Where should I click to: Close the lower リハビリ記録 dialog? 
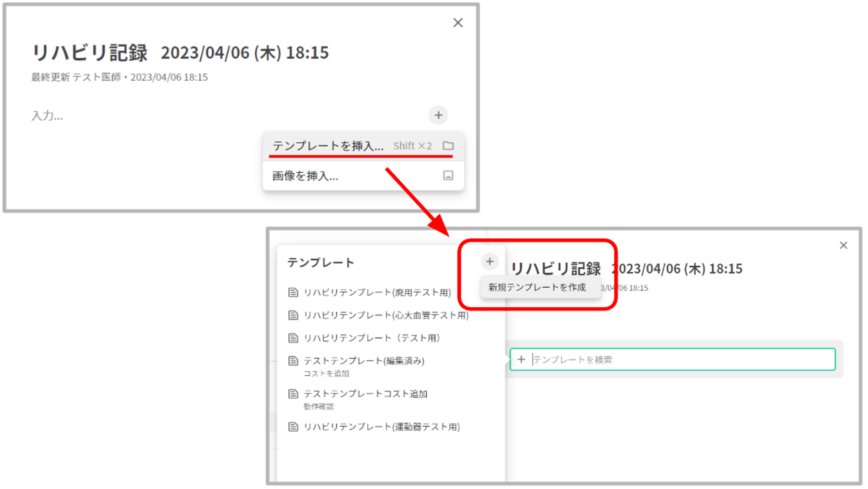(x=843, y=246)
